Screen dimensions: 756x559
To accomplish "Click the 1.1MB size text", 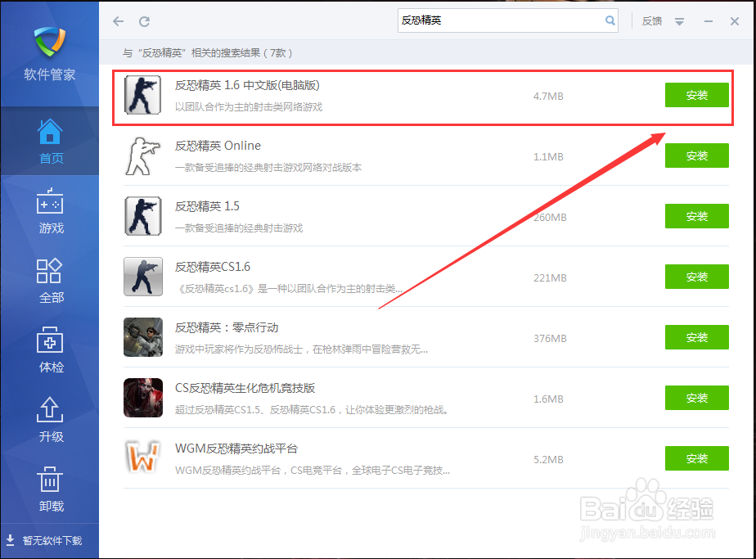I will (548, 157).
